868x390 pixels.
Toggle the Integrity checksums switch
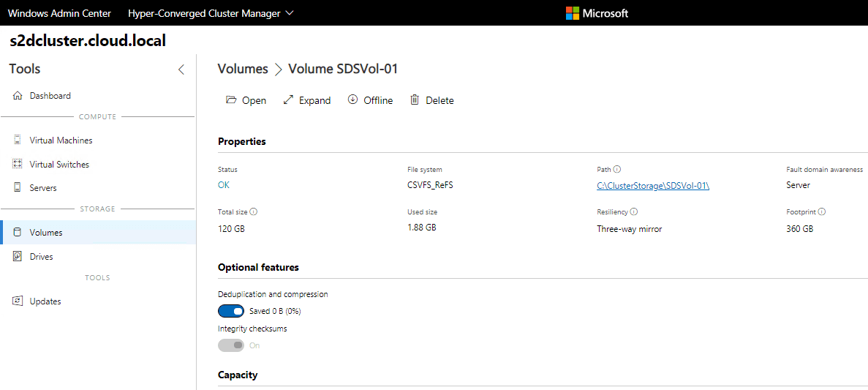click(231, 345)
